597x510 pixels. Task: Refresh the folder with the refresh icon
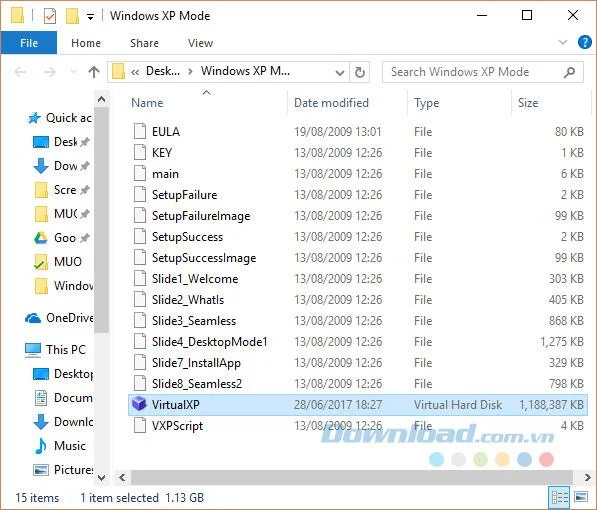pos(360,72)
